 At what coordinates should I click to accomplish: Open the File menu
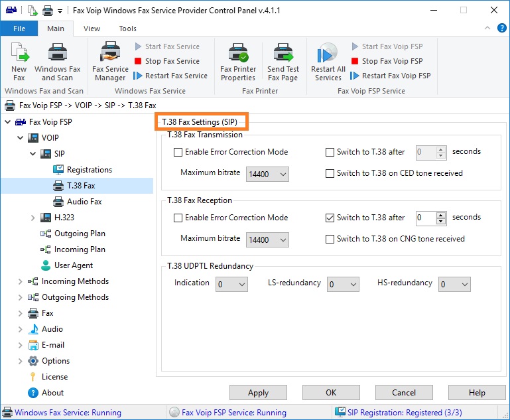[x=19, y=29]
